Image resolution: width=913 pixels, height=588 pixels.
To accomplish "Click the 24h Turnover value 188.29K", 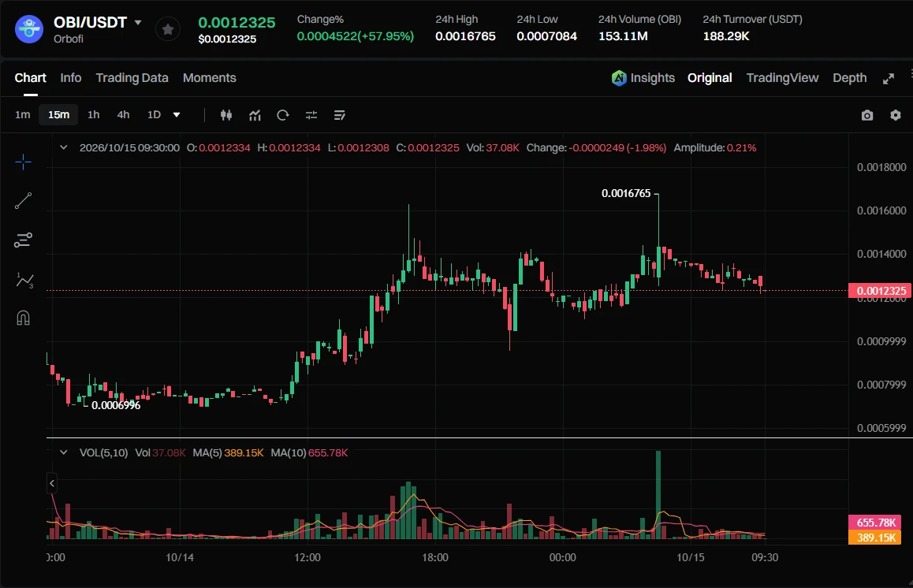I will pos(726,36).
